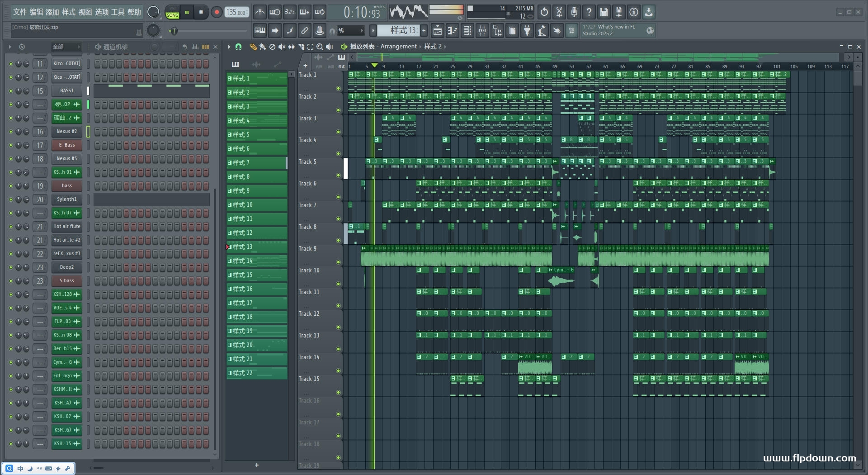Image resolution: width=868 pixels, height=475 pixels.
Task: Open the 文件 menu
Action: click(20, 12)
